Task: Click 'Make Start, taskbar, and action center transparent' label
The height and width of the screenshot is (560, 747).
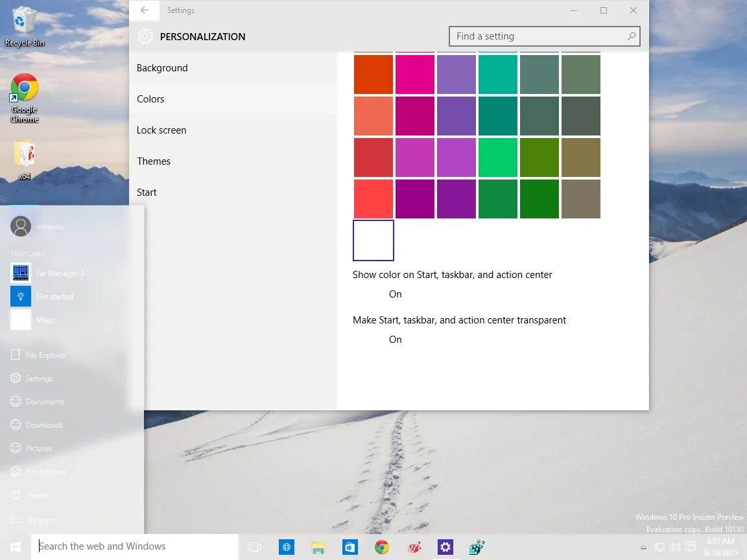Action: pos(459,320)
